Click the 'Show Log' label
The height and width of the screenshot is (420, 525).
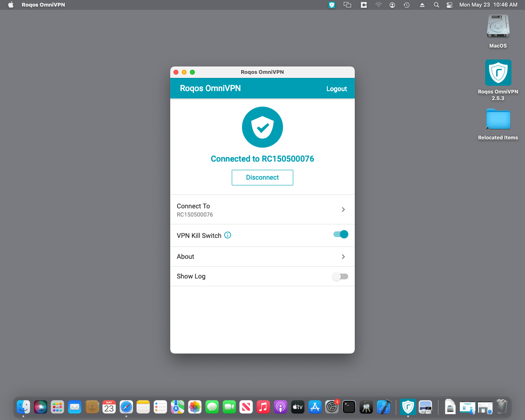(191, 276)
